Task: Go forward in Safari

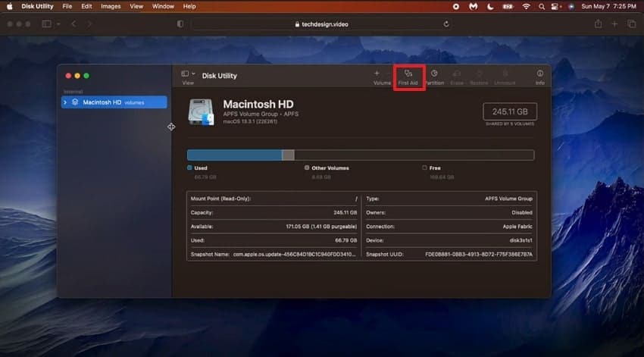Action: coord(89,23)
